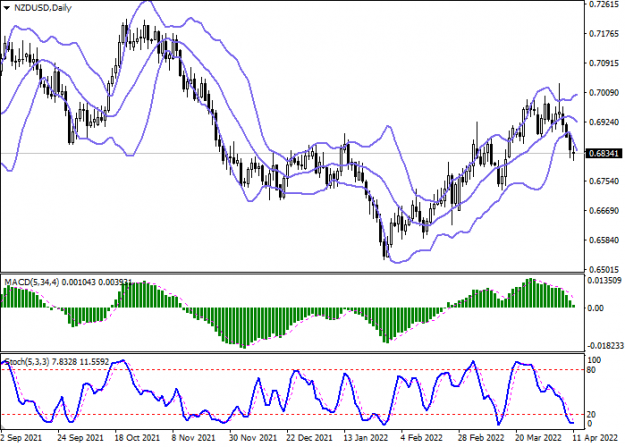This screenshot has width=625, height=447.
Task: Click the 0.71765 price axis value
Action: coord(604,34)
